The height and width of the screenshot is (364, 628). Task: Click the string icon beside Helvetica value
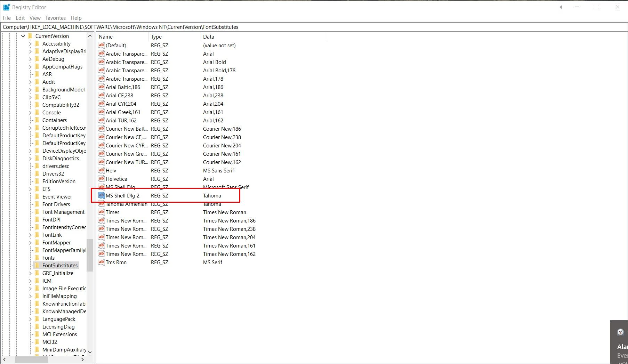coord(101,179)
